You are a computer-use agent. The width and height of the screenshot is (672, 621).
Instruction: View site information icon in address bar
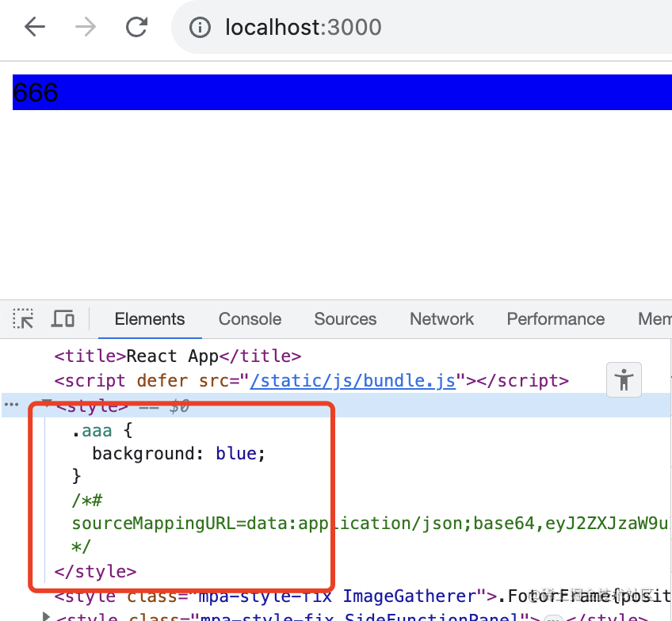(200, 28)
